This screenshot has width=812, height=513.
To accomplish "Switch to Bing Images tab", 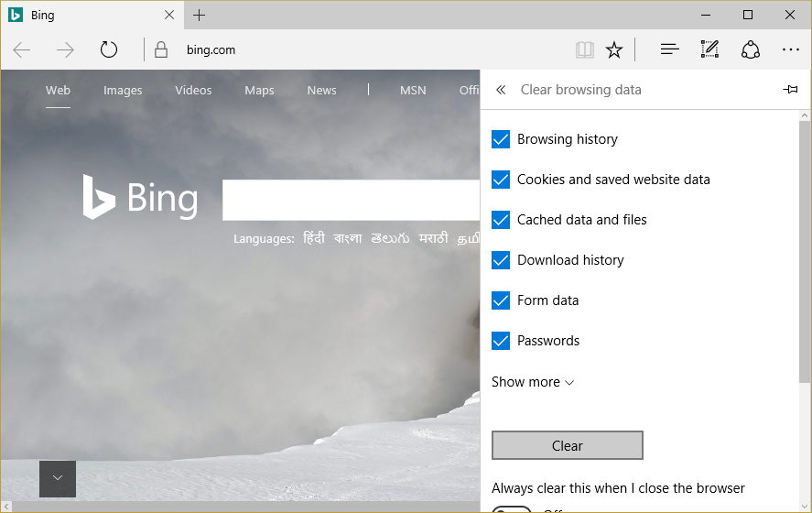I will 123,90.
